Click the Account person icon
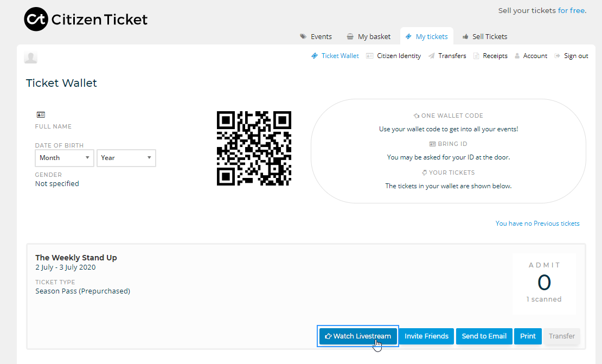The width and height of the screenshot is (602, 364). click(517, 56)
